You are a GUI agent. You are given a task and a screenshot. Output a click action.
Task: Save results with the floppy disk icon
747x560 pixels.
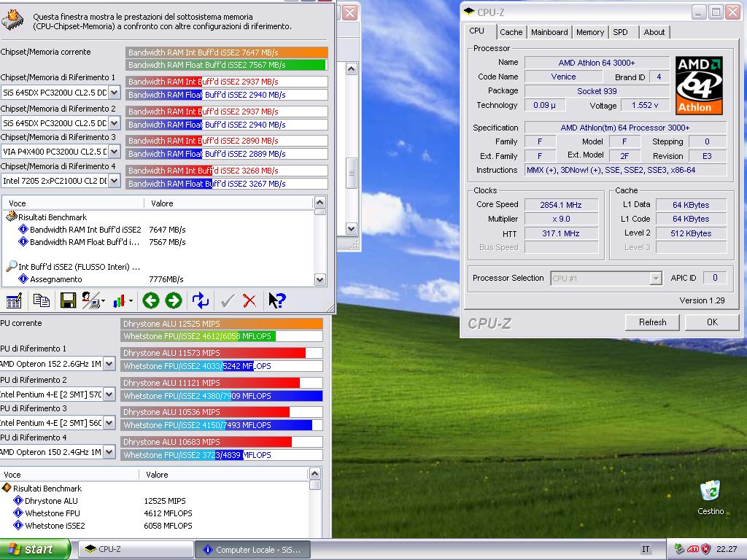[68, 300]
